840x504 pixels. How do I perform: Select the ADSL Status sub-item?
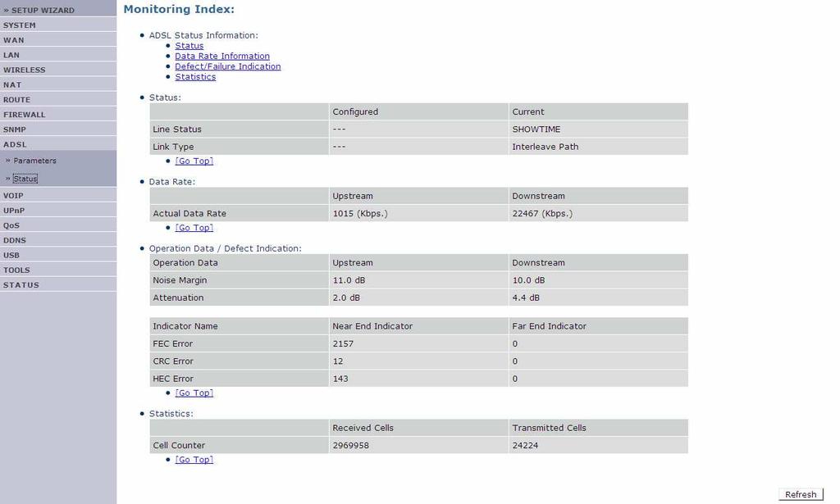pyautogui.click(x=25, y=179)
